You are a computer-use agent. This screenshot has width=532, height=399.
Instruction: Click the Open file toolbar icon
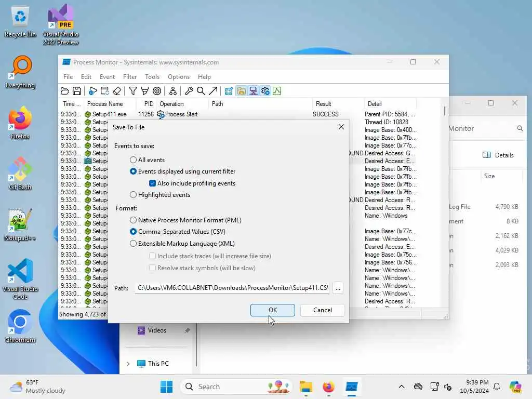pyautogui.click(x=65, y=91)
